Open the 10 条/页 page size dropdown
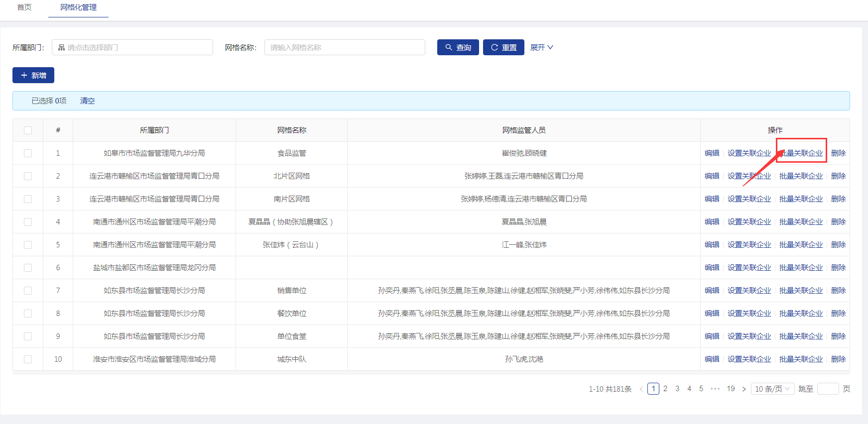 click(x=772, y=389)
